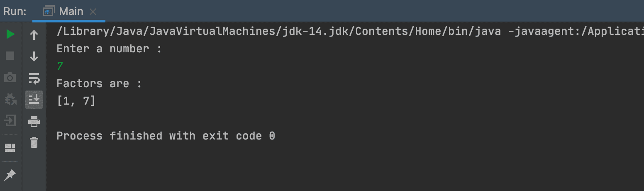Viewport: 644px width, 191px height.
Task: Open the Restore Layout icon
Action: pos(10,148)
